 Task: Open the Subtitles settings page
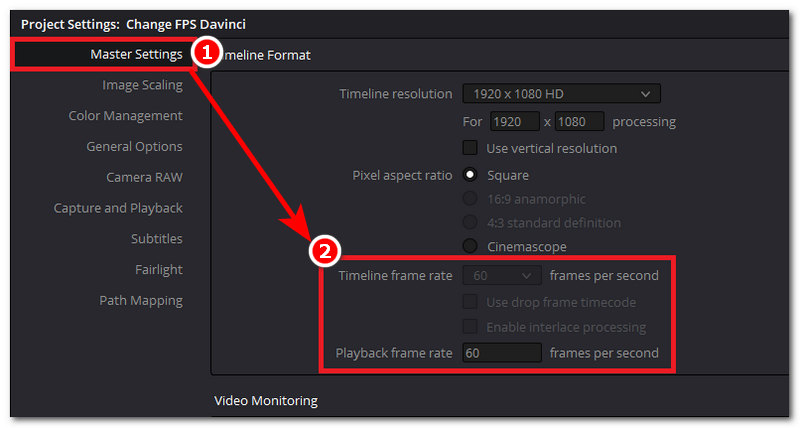[157, 239]
